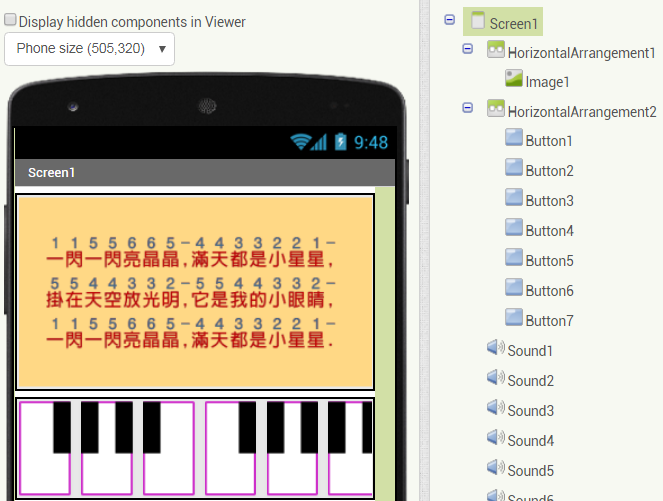This screenshot has width=663, height=501.
Task: Click the Button1 component icon
Action: 514,137
